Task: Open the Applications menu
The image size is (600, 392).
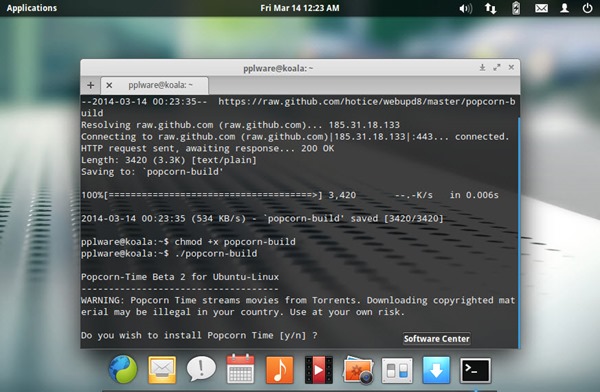Action: (32, 8)
